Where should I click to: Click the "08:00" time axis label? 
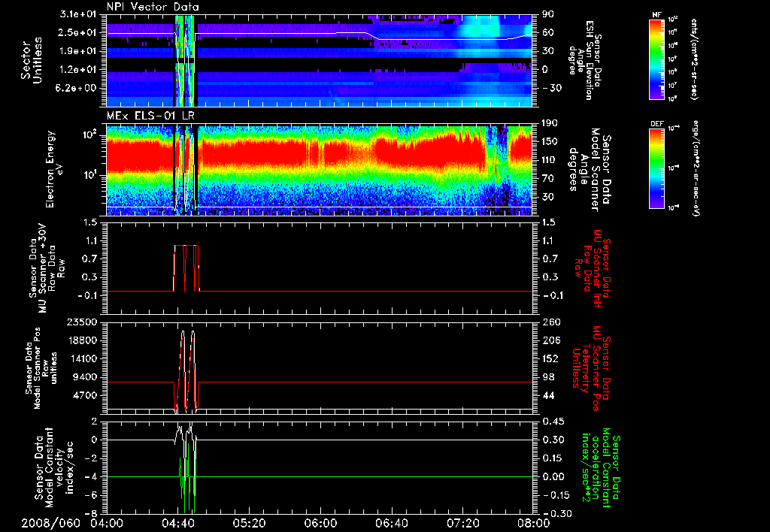coord(534,524)
